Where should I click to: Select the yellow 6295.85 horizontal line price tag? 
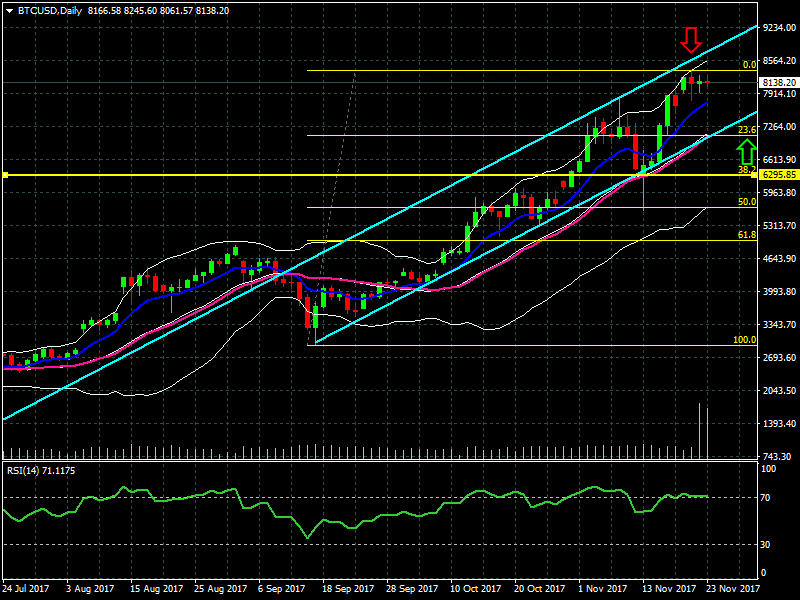[x=779, y=175]
